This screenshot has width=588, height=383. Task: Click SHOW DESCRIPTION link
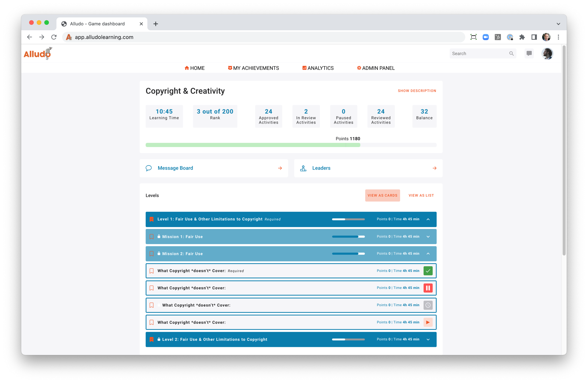pyautogui.click(x=417, y=91)
